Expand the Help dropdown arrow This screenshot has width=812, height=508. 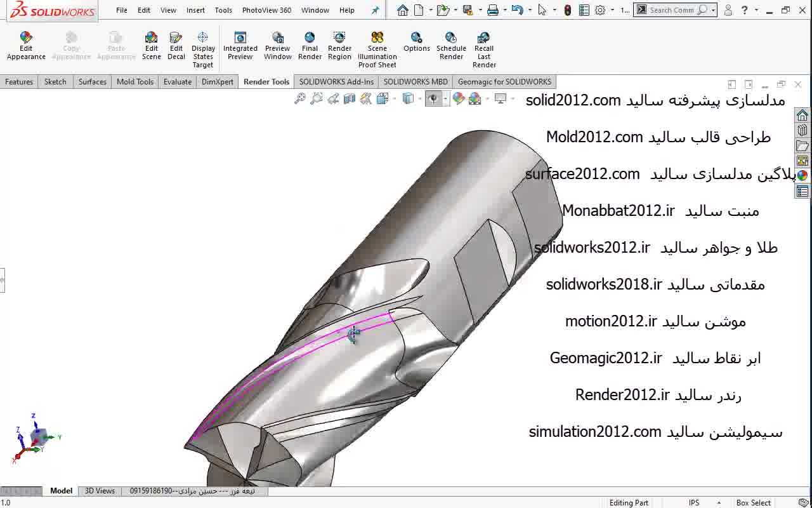[756, 10]
